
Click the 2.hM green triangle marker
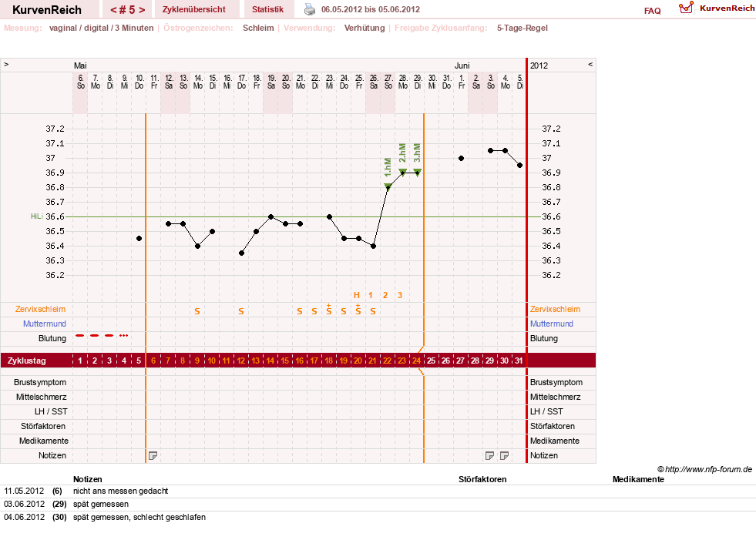click(402, 172)
